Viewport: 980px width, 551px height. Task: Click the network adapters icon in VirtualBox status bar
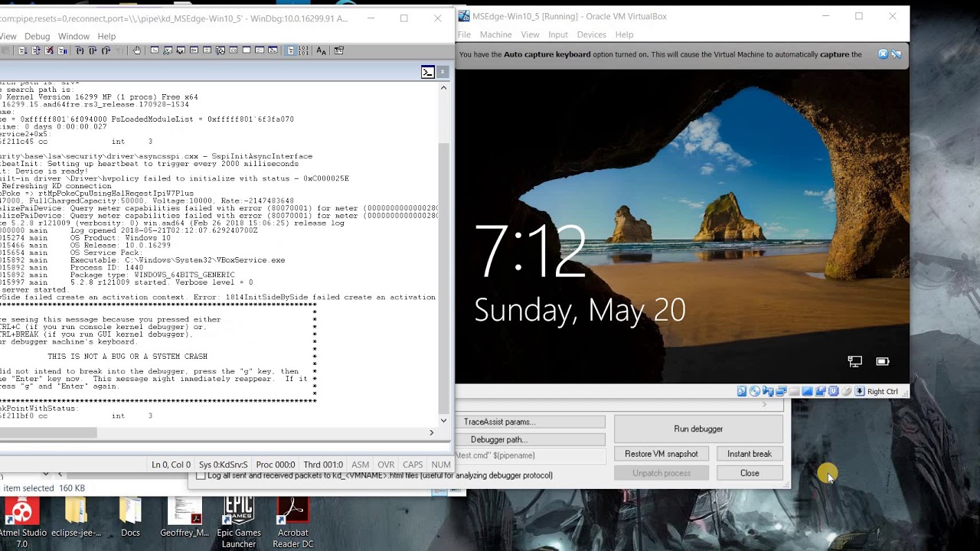point(781,391)
